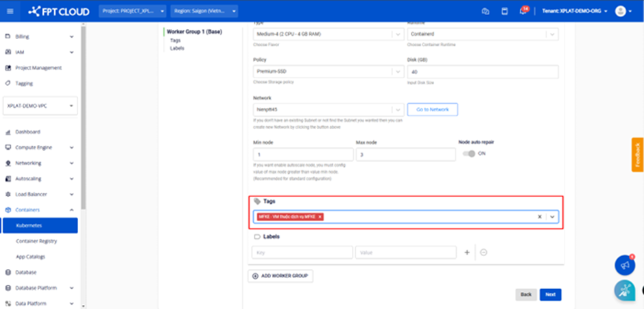644x309 pixels.
Task: Click the notification bell icon
Action: 523,12
